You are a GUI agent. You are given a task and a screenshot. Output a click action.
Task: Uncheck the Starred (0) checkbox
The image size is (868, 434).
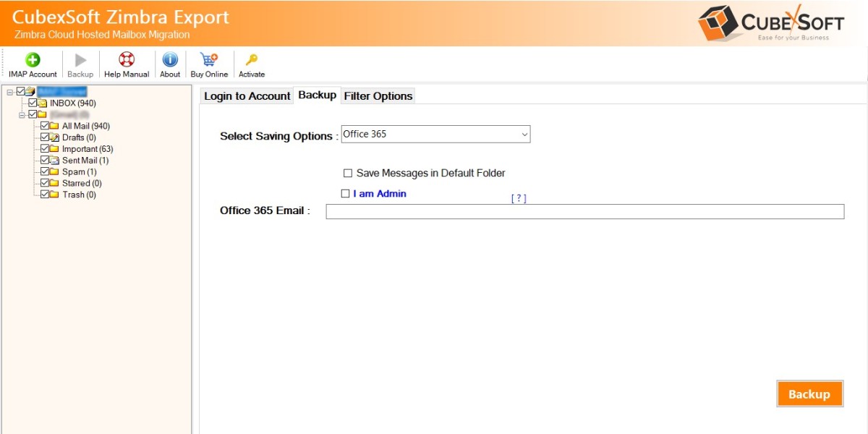coord(44,183)
